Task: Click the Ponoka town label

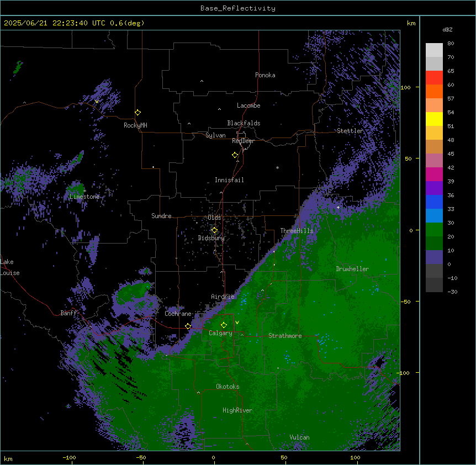Action: [265, 75]
